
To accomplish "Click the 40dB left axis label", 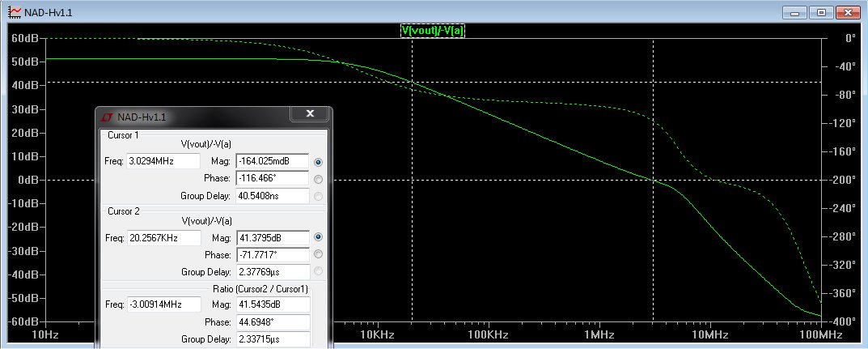I will (24, 85).
